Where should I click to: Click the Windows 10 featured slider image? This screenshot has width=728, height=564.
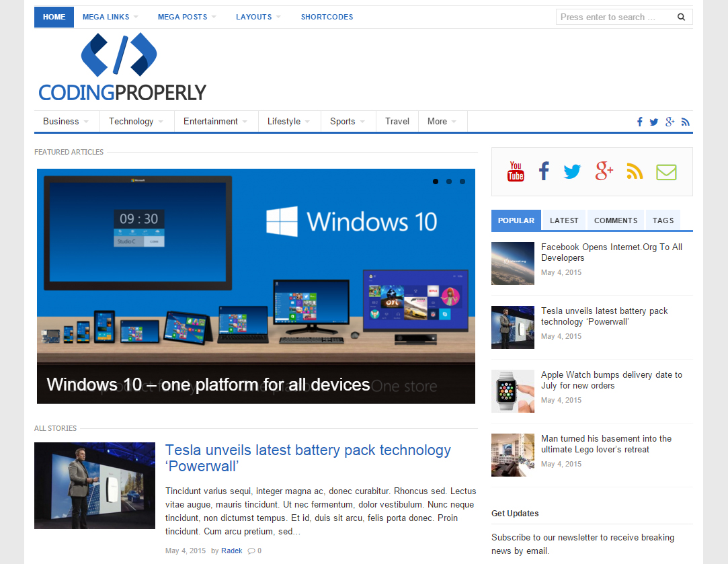tap(256, 286)
